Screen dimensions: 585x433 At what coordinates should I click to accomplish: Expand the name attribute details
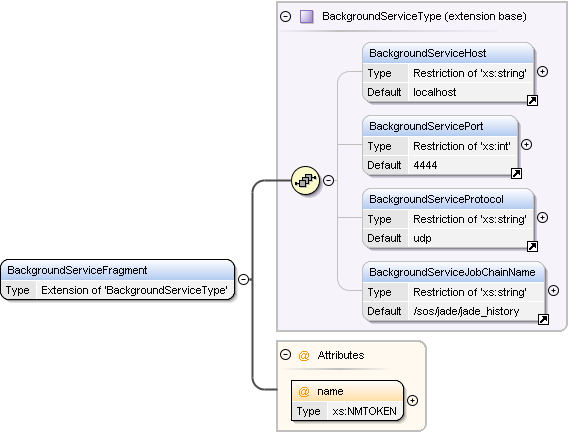412,401
